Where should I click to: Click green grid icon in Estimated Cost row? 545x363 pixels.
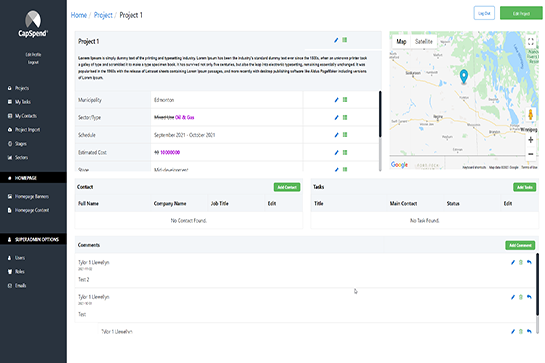[345, 152]
